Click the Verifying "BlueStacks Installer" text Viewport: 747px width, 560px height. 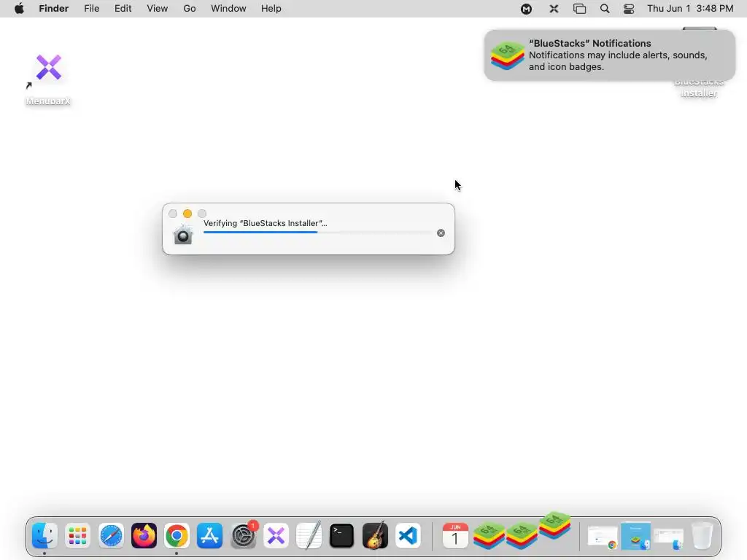pyautogui.click(x=266, y=223)
